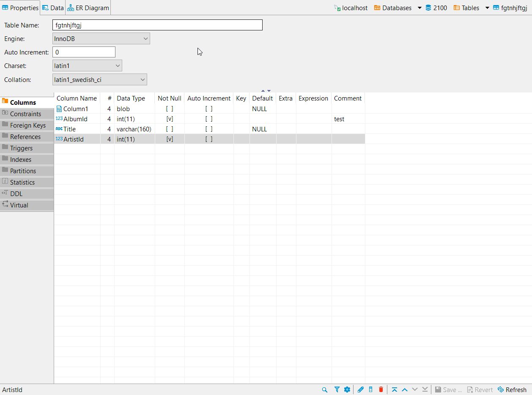
Task: Open the column filter icon
Action: tap(337, 389)
